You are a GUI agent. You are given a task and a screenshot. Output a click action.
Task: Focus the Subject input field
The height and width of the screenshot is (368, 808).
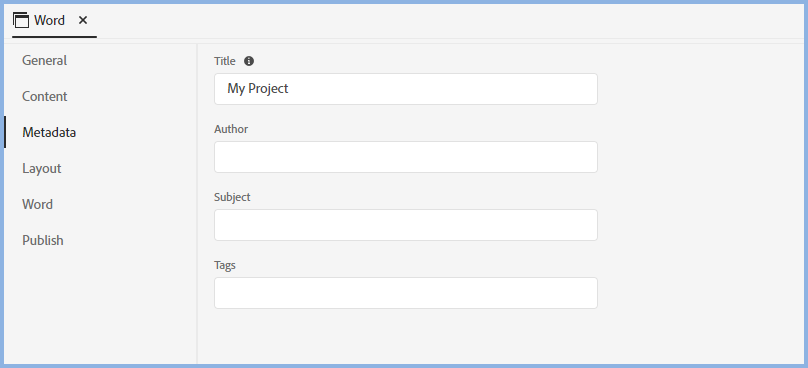tap(406, 225)
